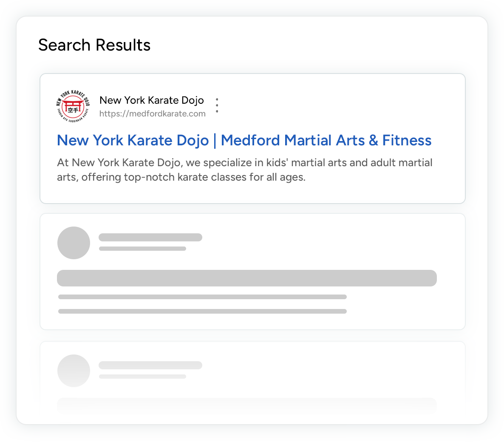Viewport: 504px width, 442px height.
Task: Open the three-dot options menu beside the site name
Action: click(217, 105)
